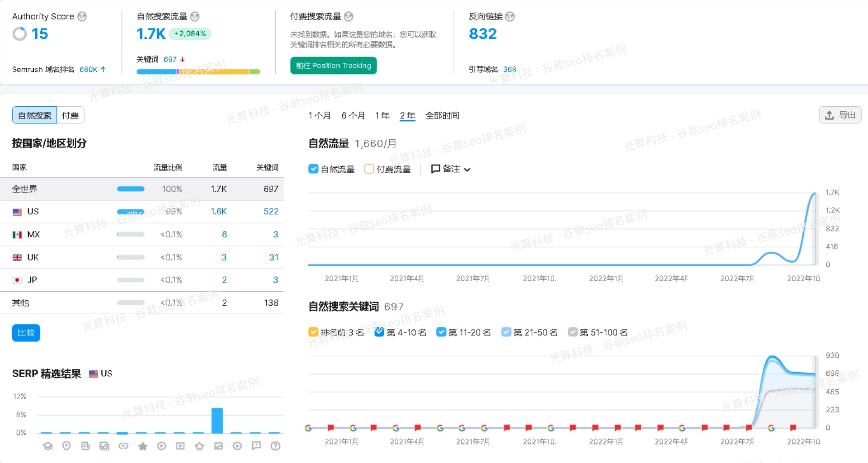The image size is (868, 463).
Task: Click the Authority Score info icon
Action: point(82,16)
